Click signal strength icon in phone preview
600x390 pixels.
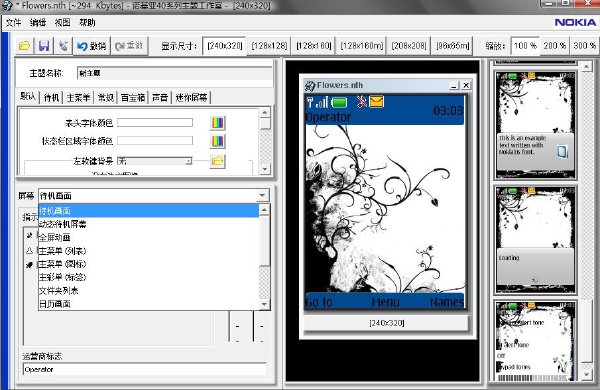(x=318, y=102)
